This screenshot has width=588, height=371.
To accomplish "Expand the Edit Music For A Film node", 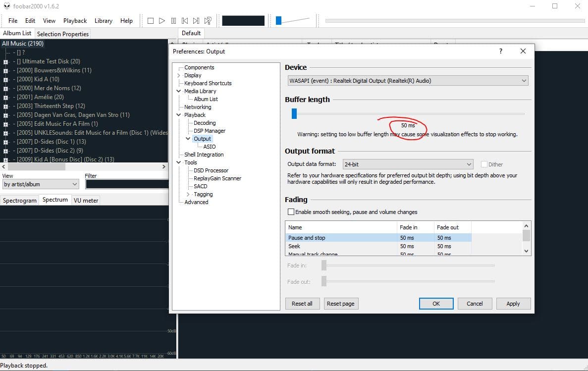I will (5, 124).
